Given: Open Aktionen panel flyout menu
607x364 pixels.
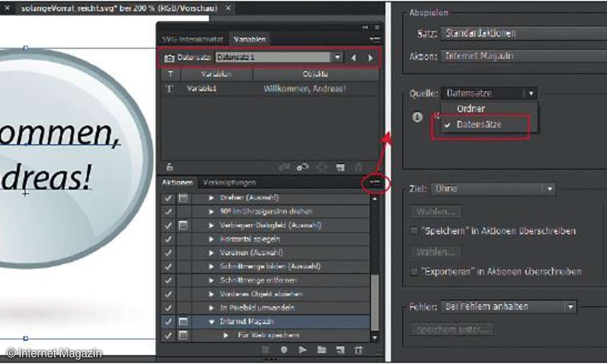Looking at the screenshot, I should click(x=375, y=184).
